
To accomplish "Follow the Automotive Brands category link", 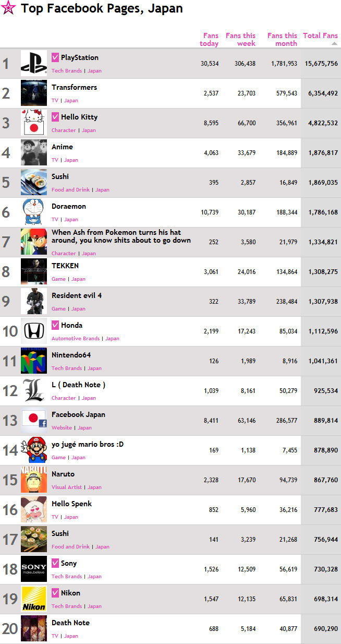I will pos(76,339).
